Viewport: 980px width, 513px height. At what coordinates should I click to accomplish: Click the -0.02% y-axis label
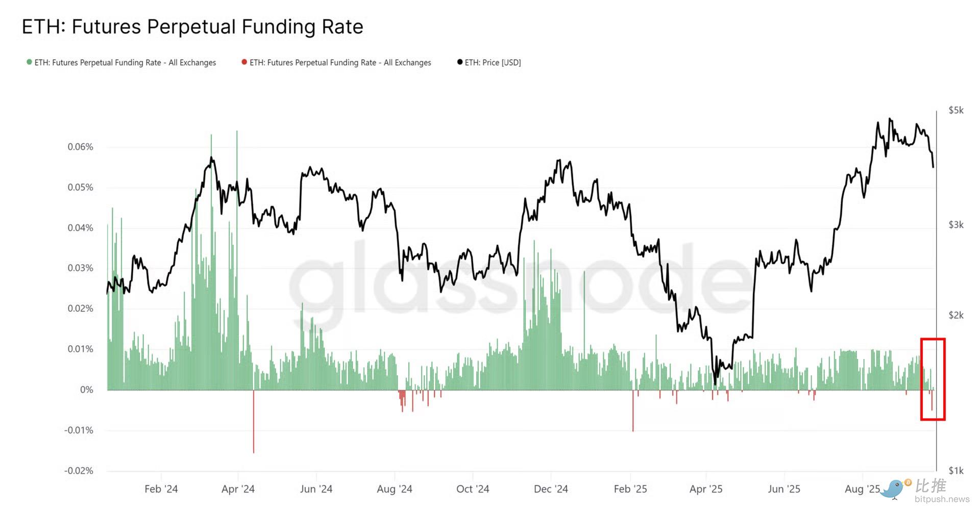coord(79,470)
